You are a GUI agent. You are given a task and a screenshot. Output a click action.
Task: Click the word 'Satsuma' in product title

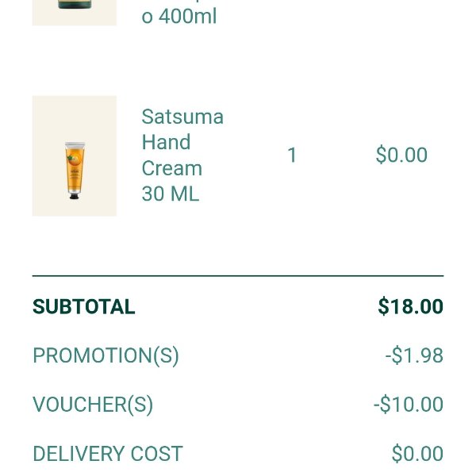[182, 117]
